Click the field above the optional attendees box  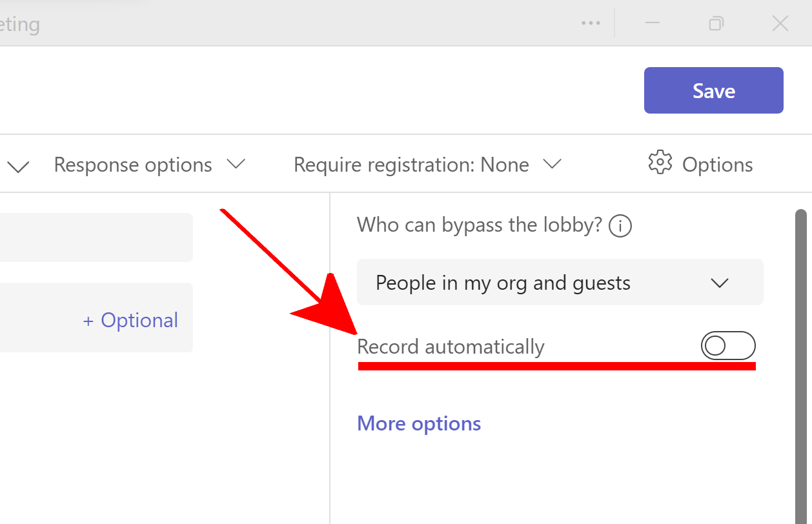click(96, 237)
